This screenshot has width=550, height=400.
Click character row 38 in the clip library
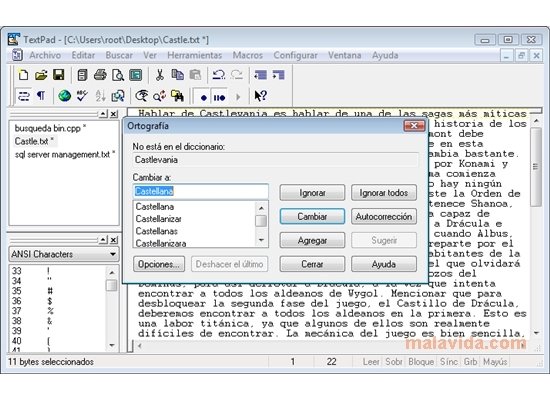tap(58, 321)
